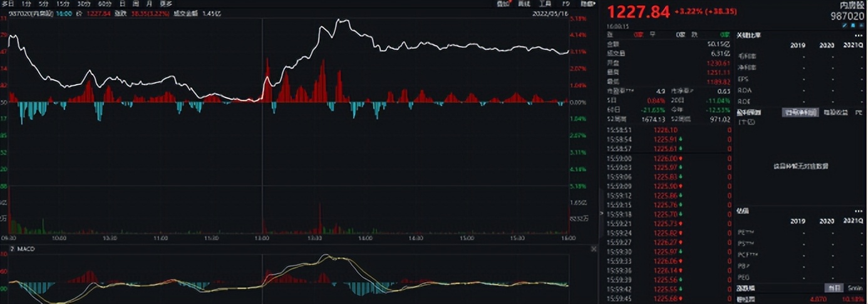Switch chart period to 1分
This screenshot has height=304, width=868.
point(26,4)
